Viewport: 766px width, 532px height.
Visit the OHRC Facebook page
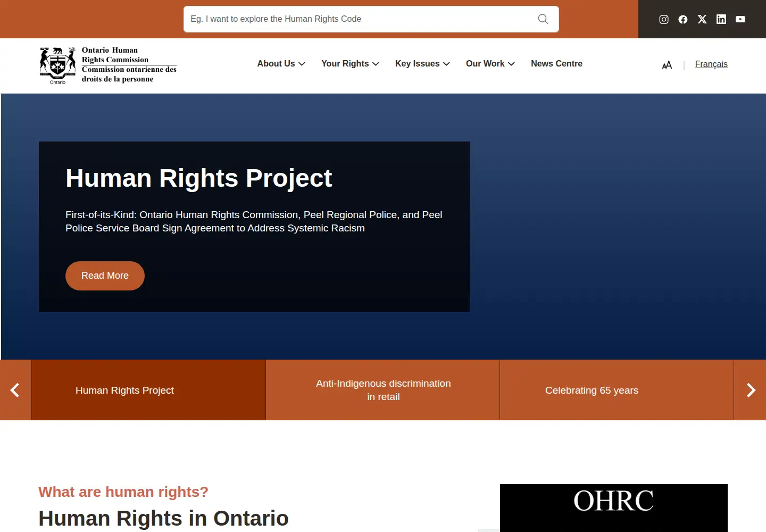pyautogui.click(x=683, y=19)
